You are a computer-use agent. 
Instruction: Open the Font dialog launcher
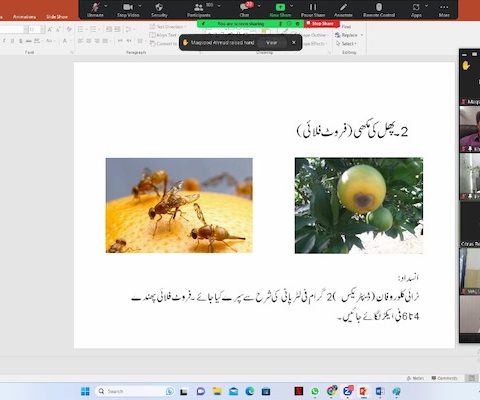71,53
